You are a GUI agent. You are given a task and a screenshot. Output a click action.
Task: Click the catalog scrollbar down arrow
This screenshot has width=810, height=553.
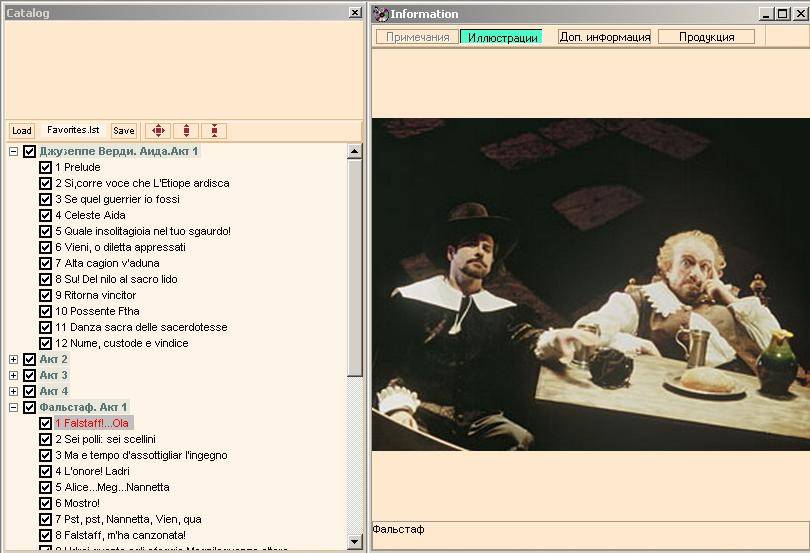[354, 542]
